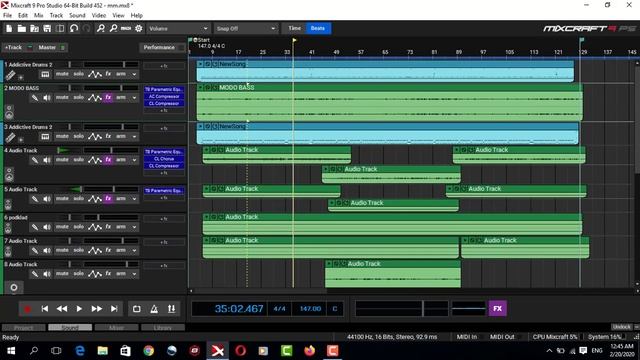
Task: Click the speaker icon on MODO BASS track
Action: point(47,98)
